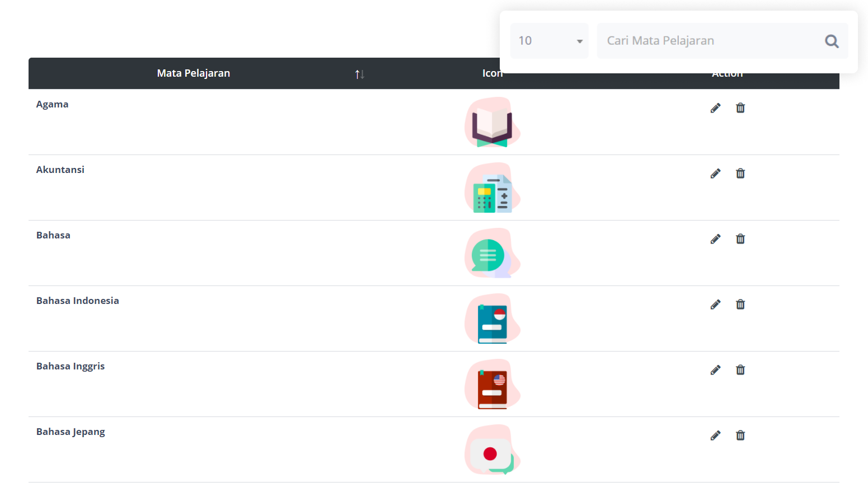Delete the Bahasa row
The height and width of the screenshot is (487, 868).
(740, 239)
